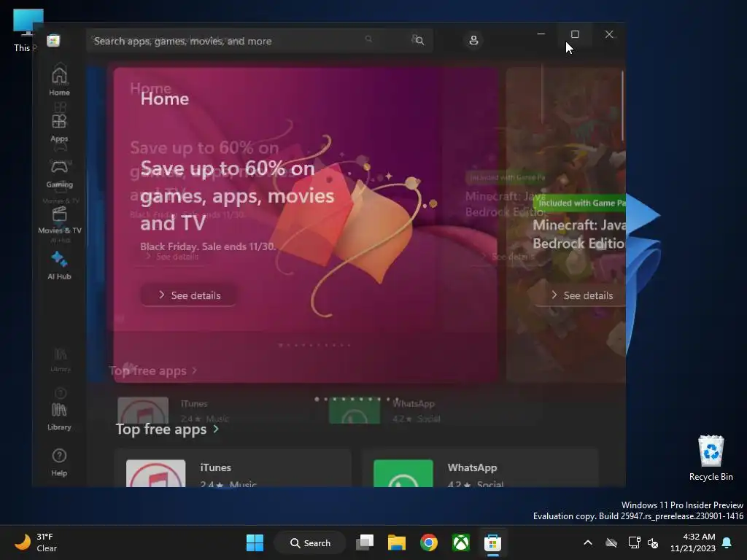Click the Microsoft Store taskbar icon

[x=492, y=542]
